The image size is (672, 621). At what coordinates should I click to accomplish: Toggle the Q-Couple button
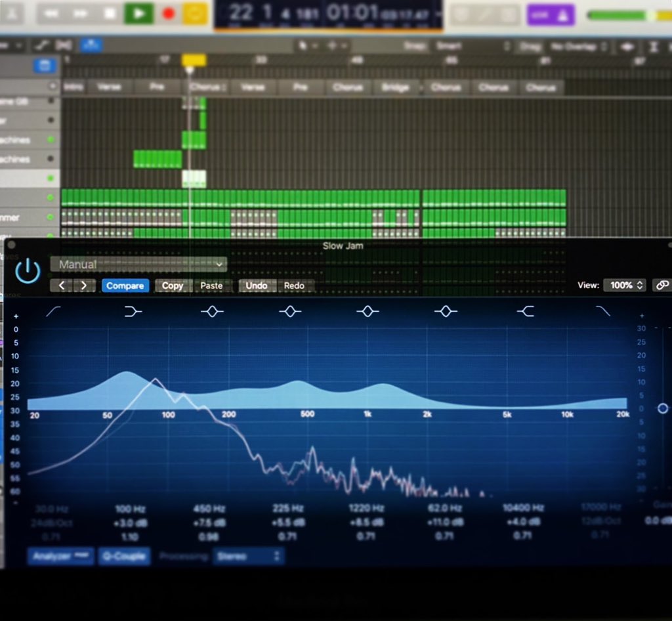(124, 556)
